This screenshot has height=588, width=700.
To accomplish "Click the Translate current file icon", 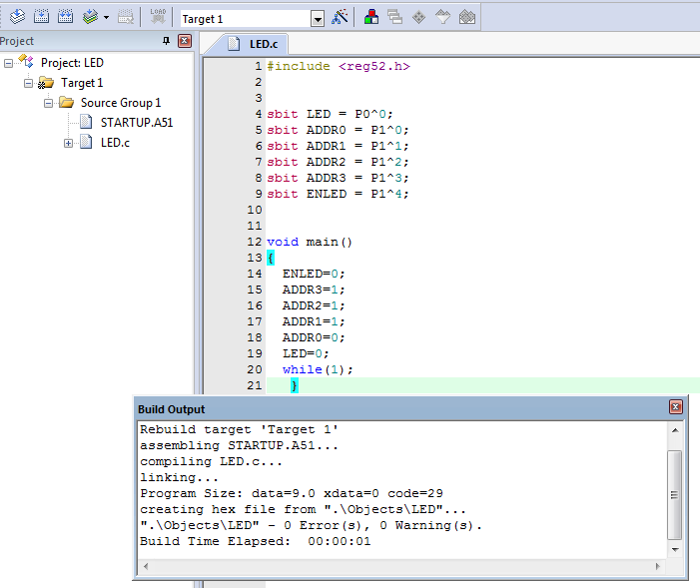I will click(17, 17).
